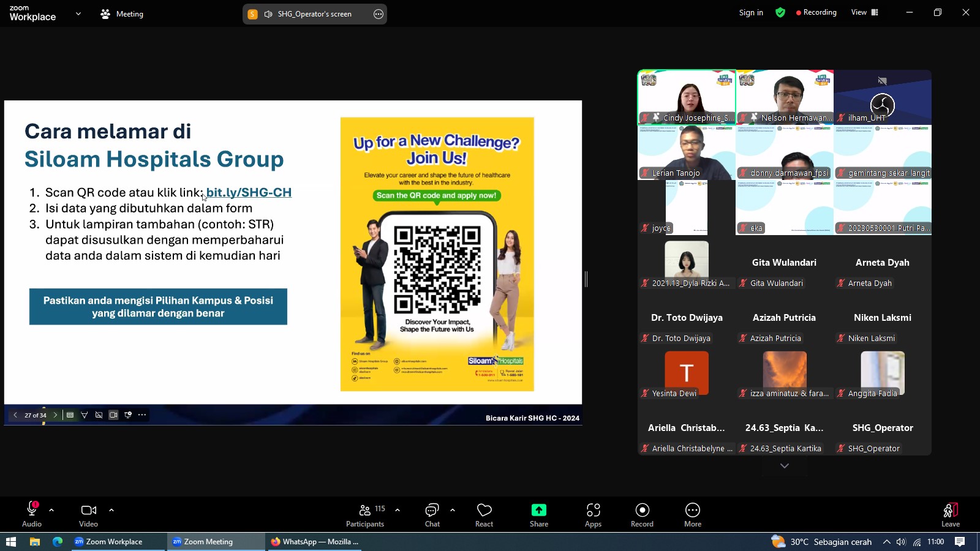Toggle the Video camera on

[88, 515]
